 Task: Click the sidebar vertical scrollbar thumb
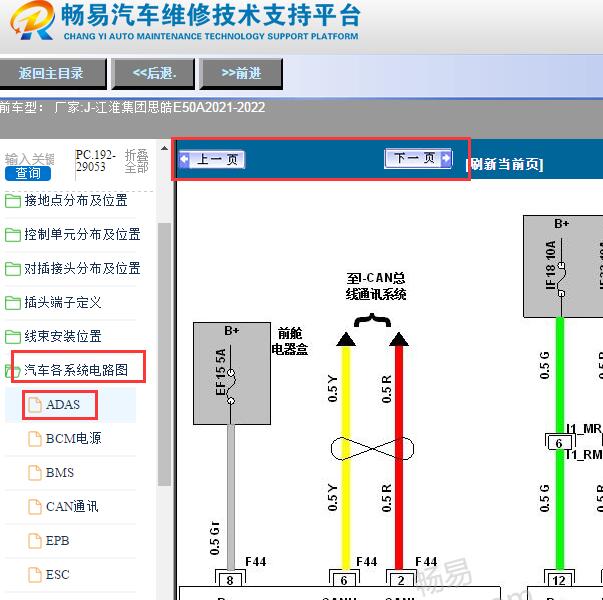165,354
